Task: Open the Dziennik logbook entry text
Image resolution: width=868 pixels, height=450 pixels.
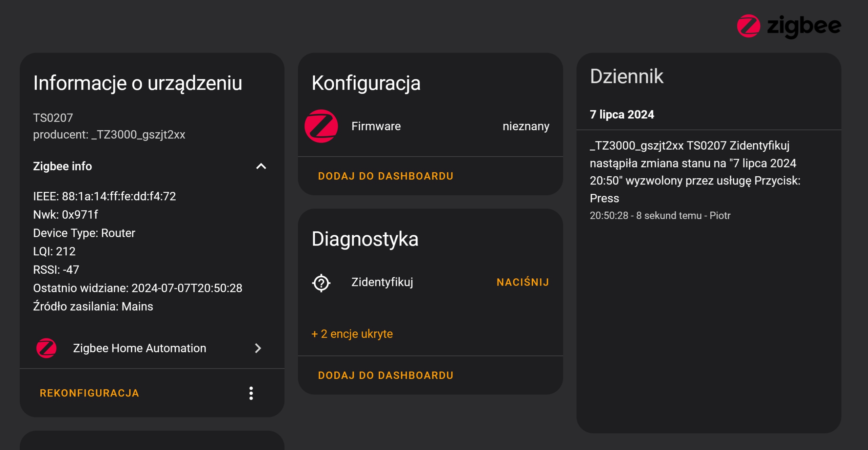Action: pos(694,172)
